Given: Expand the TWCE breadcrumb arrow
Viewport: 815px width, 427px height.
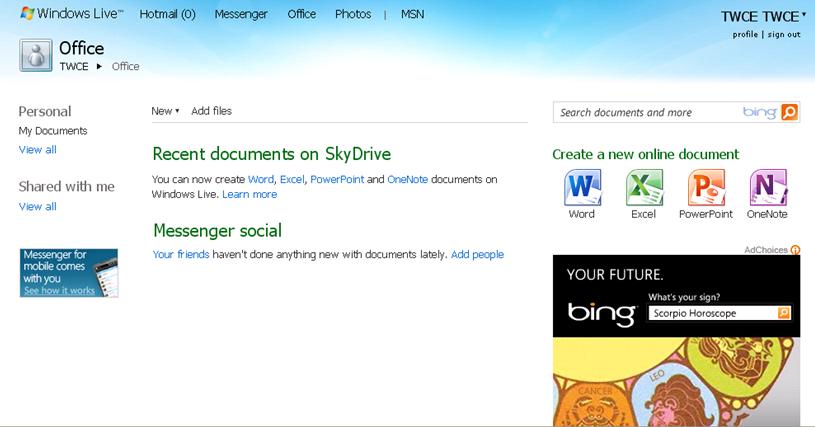Looking at the screenshot, I should [99, 66].
